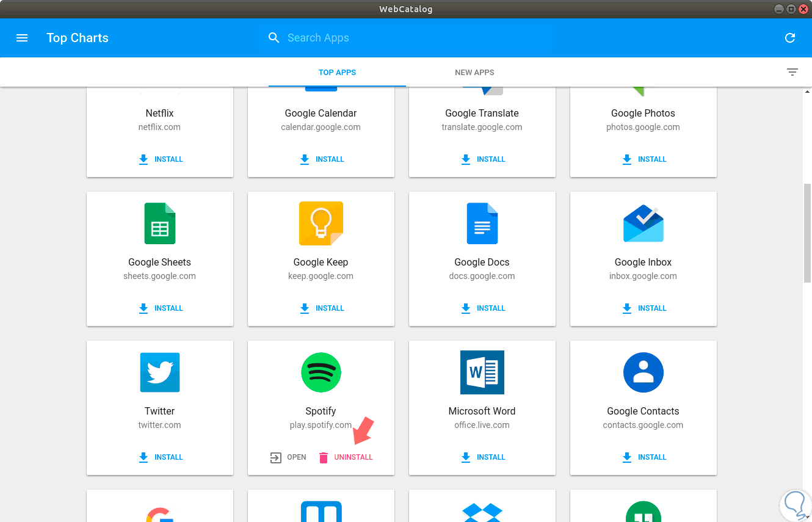Click the Google Calendar card title
812x522 pixels.
click(x=321, y=113)
